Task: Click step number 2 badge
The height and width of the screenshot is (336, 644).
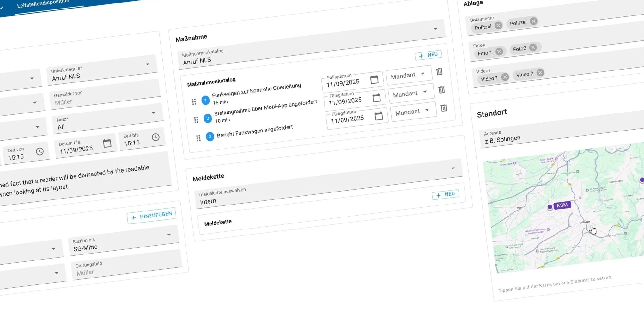Action: click(208, 119)
